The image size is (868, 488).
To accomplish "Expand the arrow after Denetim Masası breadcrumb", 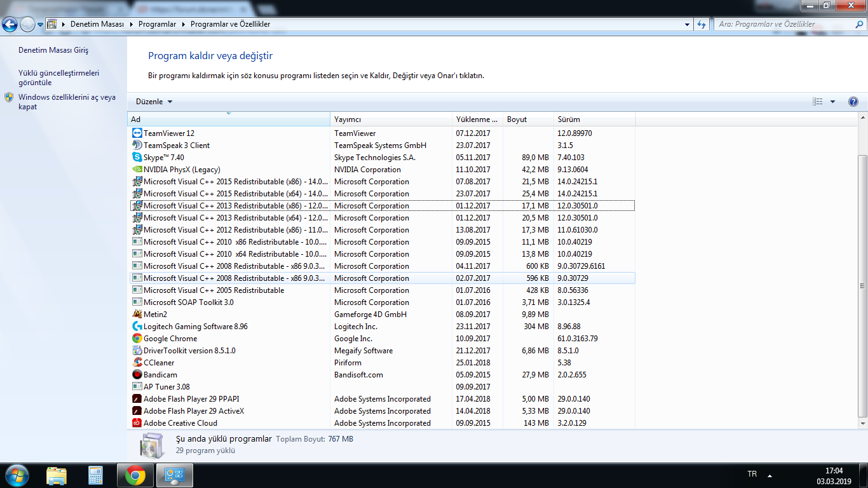I will click(132, 24).
